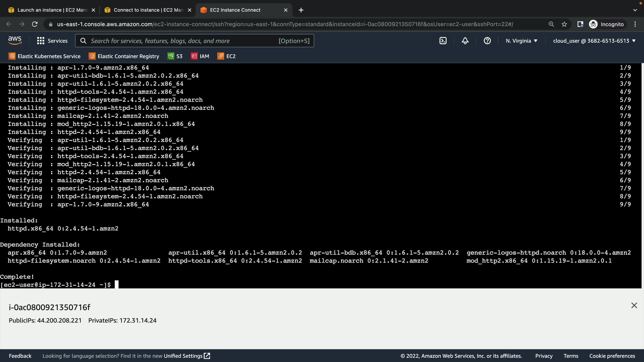Open the browser tab list chevron

click(635, 10)
